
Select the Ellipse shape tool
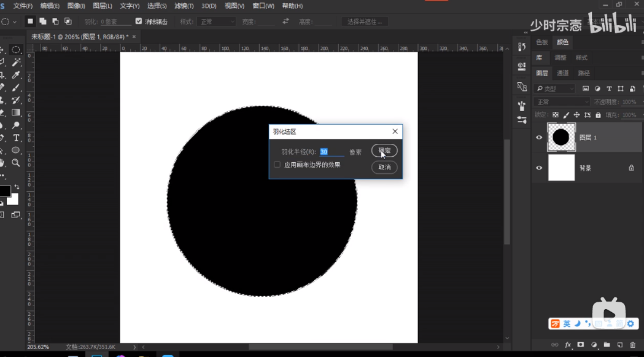pos(16,150)
